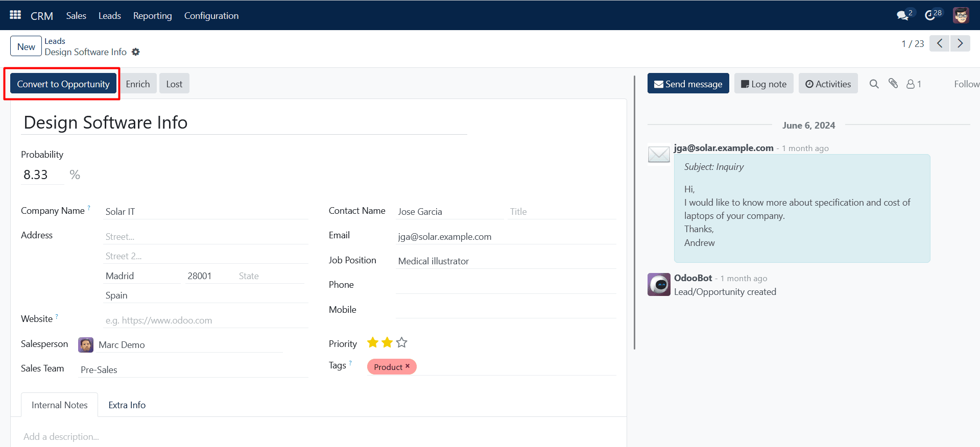Open the apps grid menu
The image size is (980, 447).
coord(15,15)
